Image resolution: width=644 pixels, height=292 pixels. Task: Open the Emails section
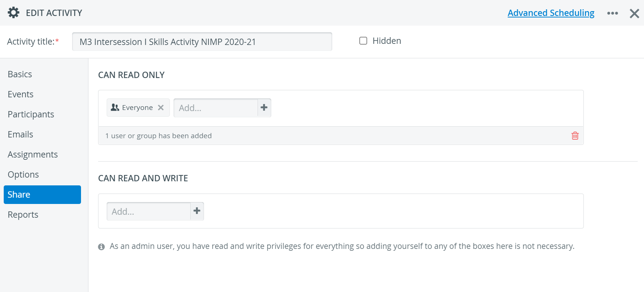[20, 134]
